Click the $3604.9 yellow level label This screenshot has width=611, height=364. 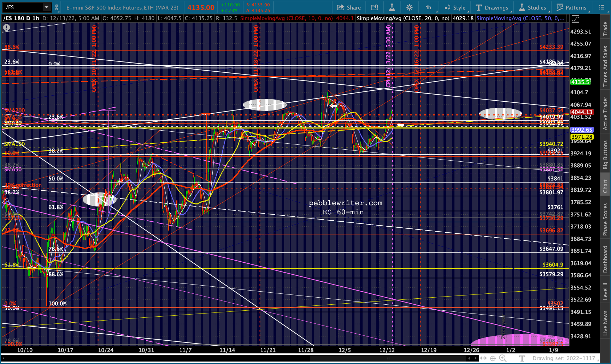tap(553, 265)
